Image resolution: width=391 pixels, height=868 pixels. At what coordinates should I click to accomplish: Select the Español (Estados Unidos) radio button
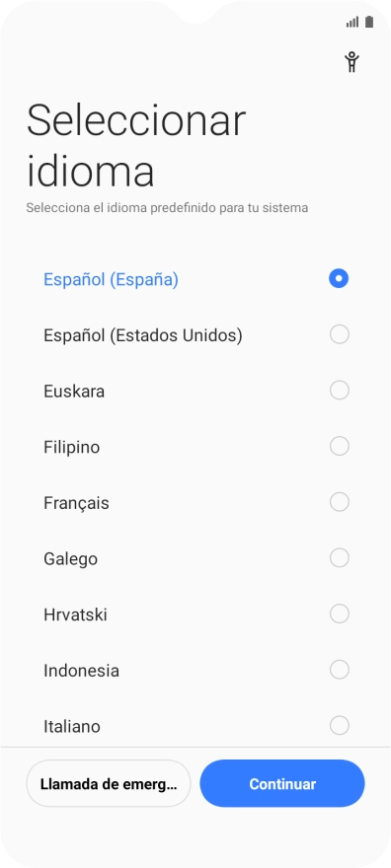[339, 334]
